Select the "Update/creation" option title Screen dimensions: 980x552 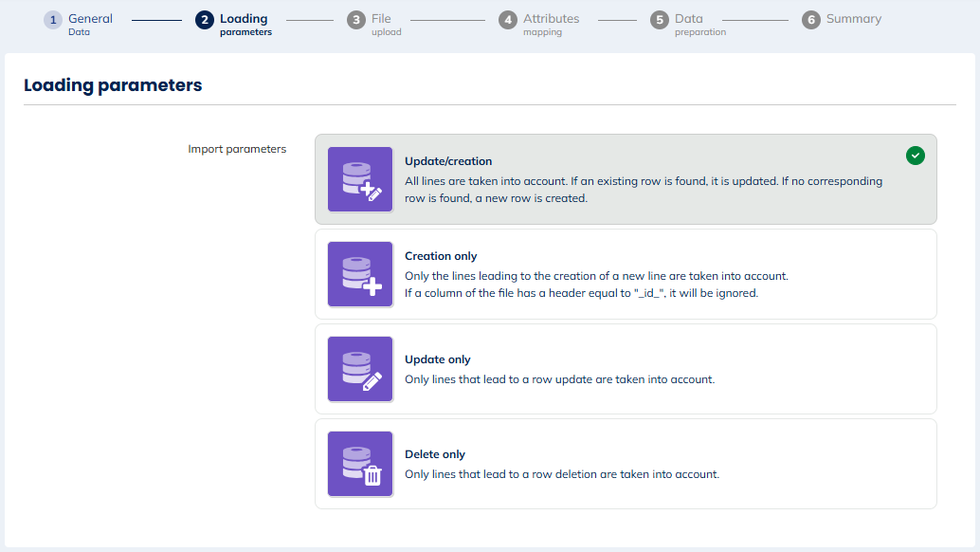coord(448,161)
